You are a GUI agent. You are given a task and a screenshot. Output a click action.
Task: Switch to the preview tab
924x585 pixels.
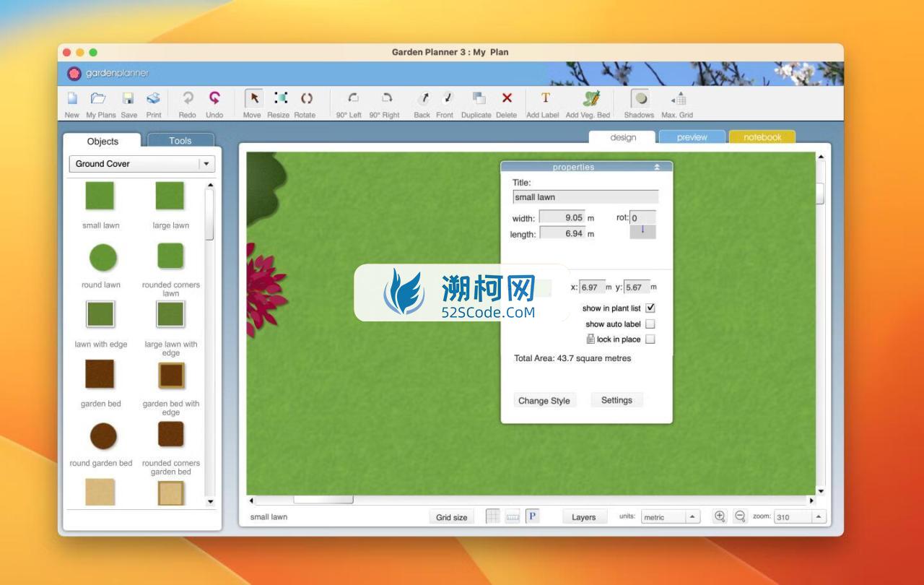692,137
